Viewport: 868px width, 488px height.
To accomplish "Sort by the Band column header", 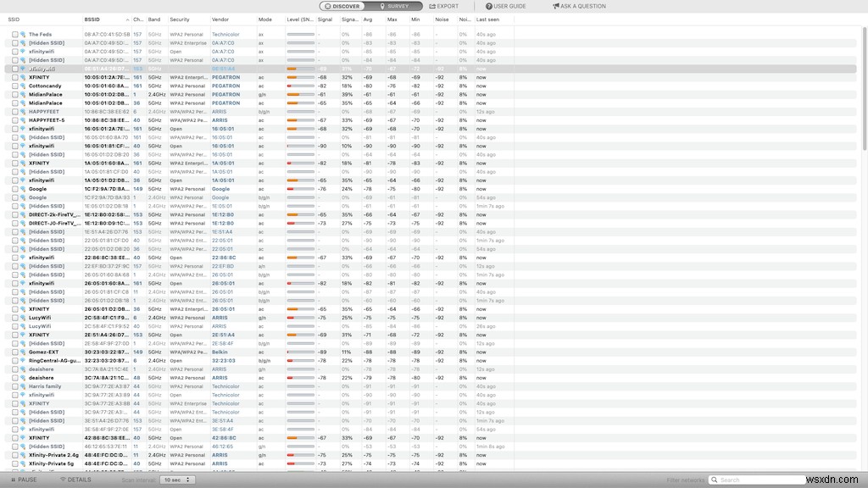I will click(154, 19).
